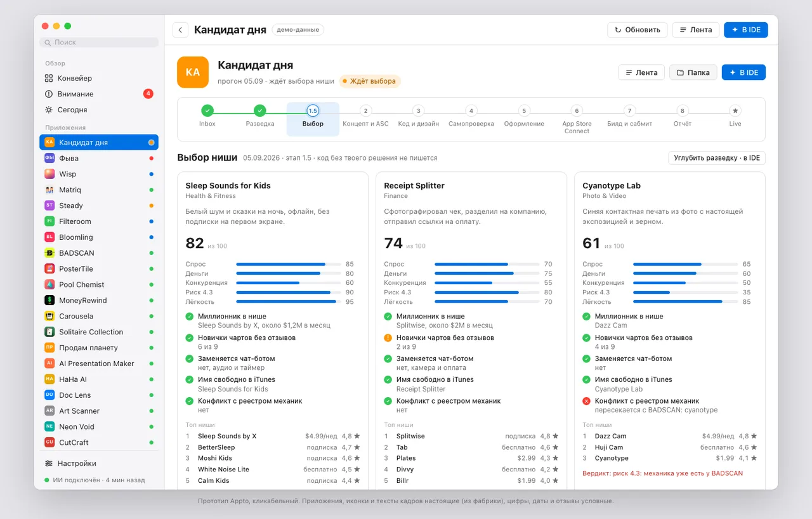Viewport: 812px width, 519px height.
Task: Open the BADSCAN app icon
Action: tap(49, 253)
